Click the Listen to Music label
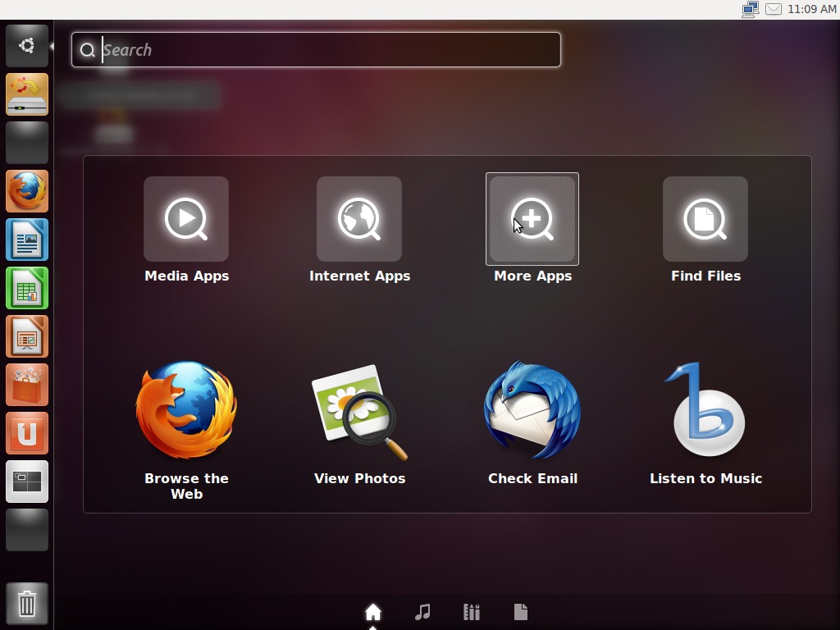 (x=705, y=478)
